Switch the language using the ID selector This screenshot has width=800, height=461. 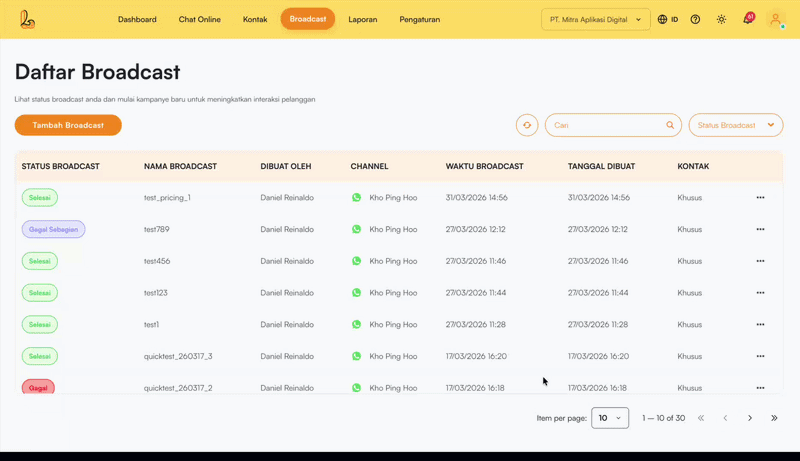[x=668, y=19]
